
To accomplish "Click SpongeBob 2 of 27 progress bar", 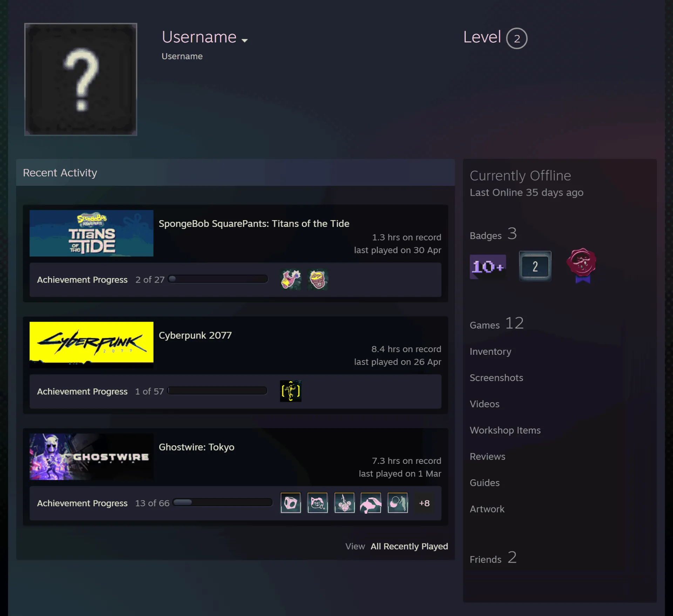I will (218, 279).
